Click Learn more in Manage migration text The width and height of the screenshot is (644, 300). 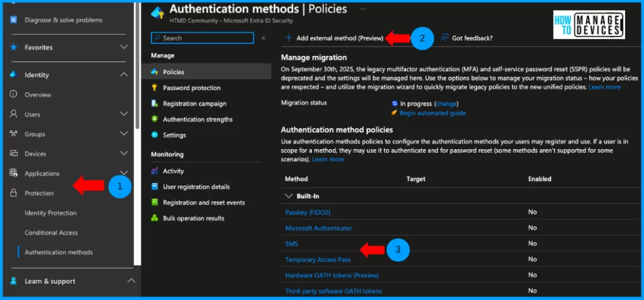pyautogui.click(x=604, y=87)
